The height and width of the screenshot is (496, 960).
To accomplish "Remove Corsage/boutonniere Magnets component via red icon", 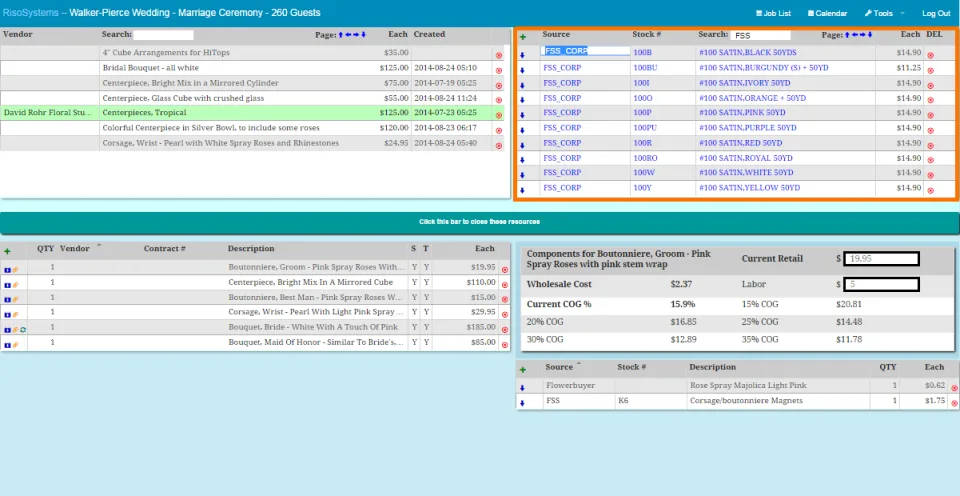I will (954, 403).
